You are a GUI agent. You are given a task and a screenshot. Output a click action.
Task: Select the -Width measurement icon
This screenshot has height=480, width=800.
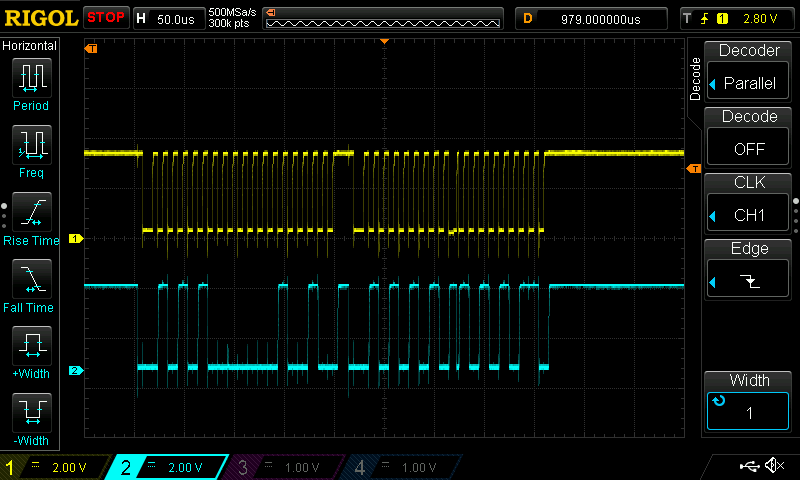tap(32, 412)
